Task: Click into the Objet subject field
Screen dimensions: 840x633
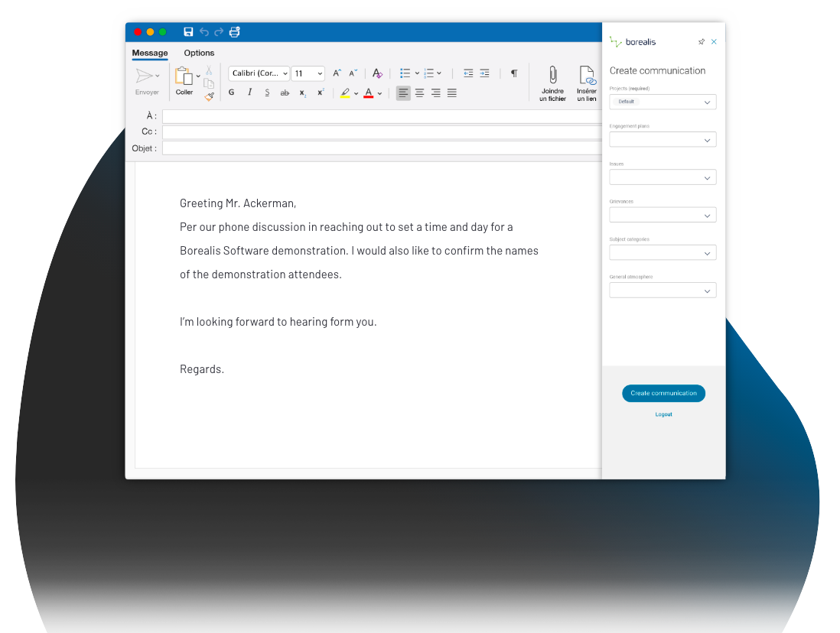Action: coord(383,148)
